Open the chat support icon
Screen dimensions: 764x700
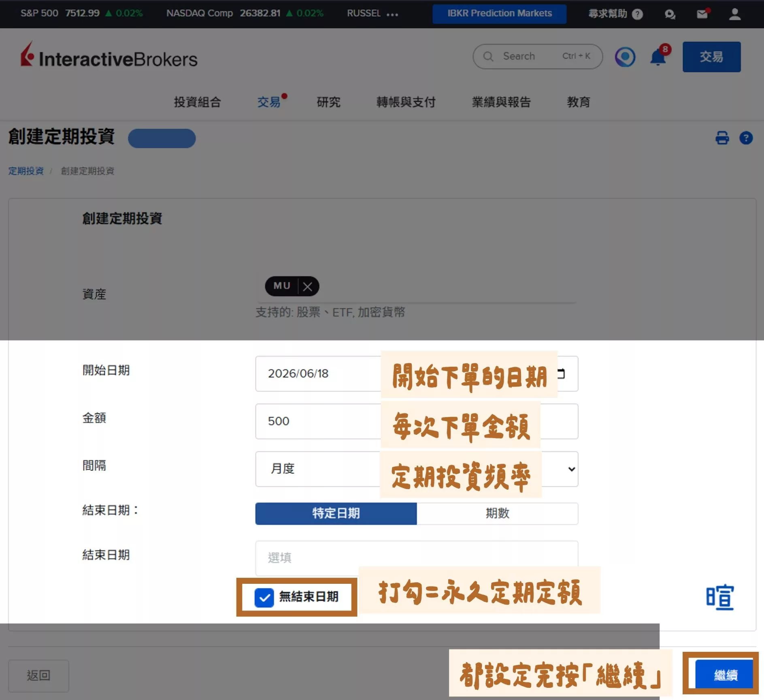click(670, 14)
